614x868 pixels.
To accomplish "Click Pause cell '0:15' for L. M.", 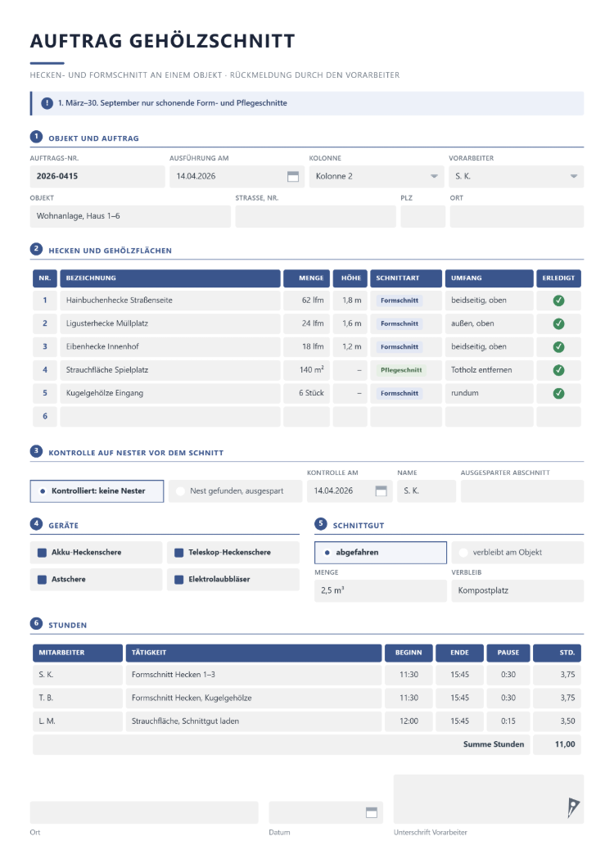I will [508, 721].
